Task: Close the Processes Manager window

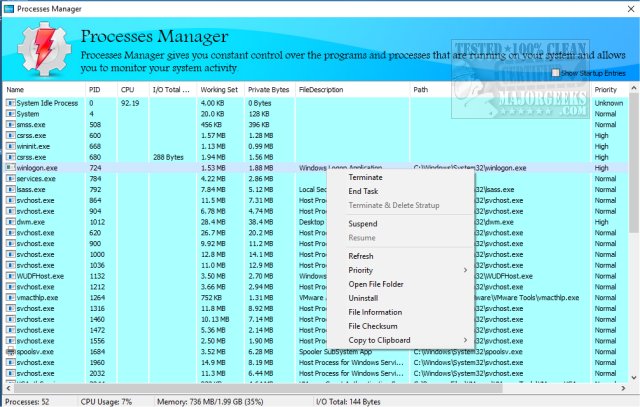Action: [x=631, y=9]
